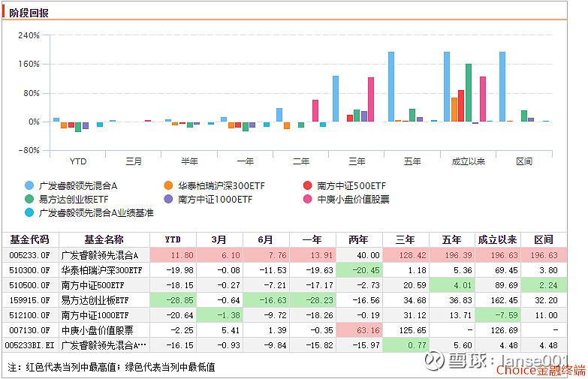Click the 基金代码 column header
The image size is (588, 379).
coord(30,239)
